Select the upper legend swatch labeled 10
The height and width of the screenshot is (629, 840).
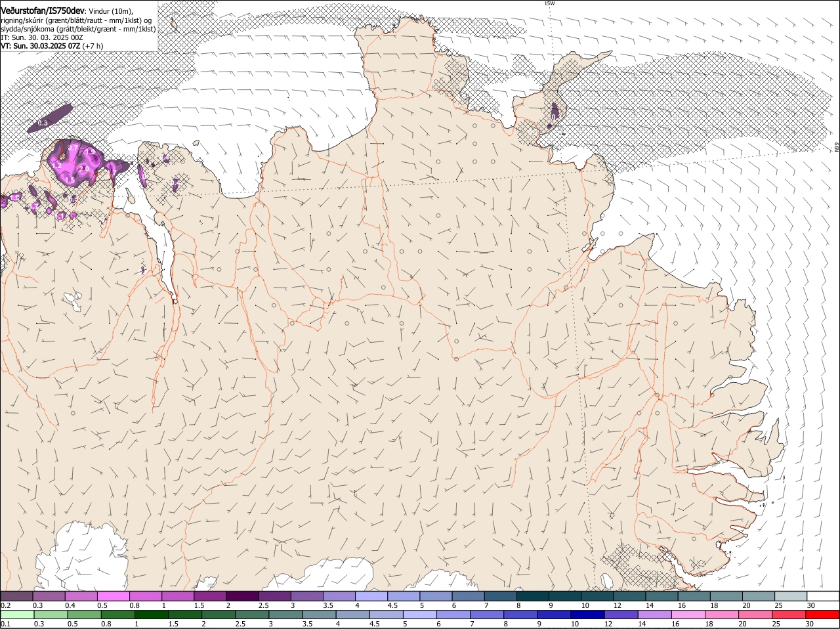(598, 596)
